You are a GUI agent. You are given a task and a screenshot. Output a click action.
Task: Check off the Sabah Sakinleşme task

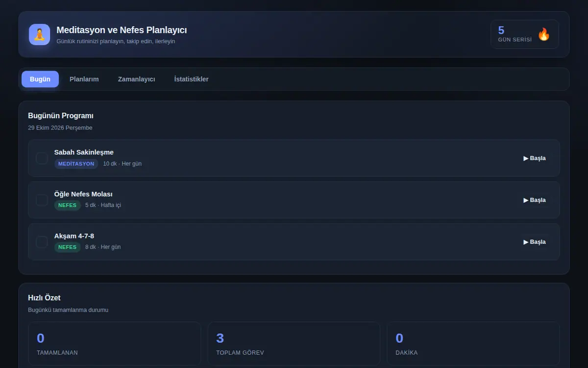pyautogui.click(x=42, y=158)
